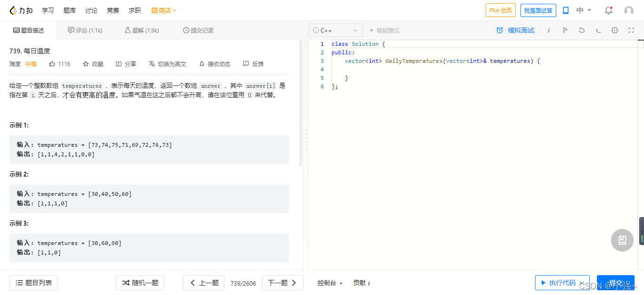Screen dimensions: 644x295
Task: Reset code to default template
Action: pyautogui.click(x=581, y=30)
